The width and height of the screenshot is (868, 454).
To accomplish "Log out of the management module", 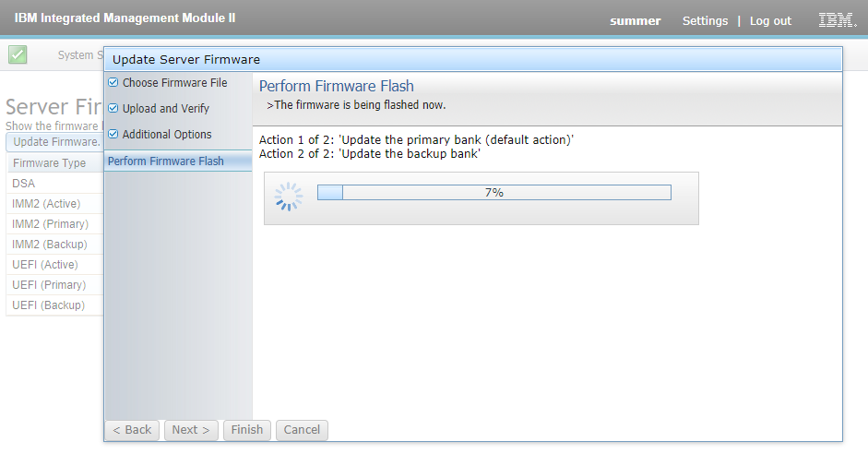I will [770, 21].
